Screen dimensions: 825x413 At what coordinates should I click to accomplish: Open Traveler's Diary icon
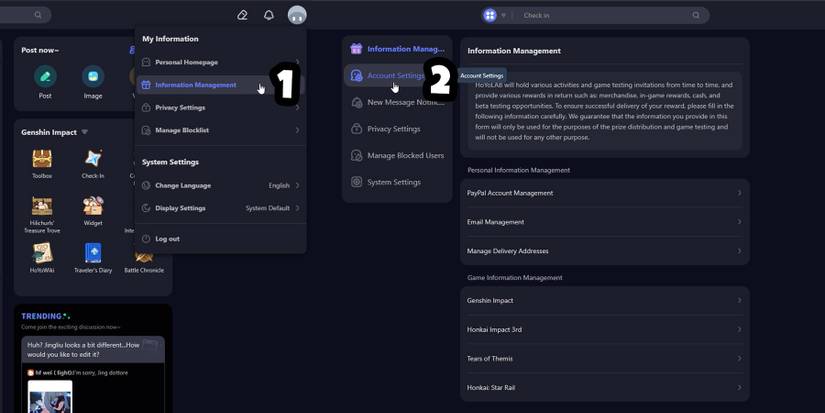click(93, 253)
